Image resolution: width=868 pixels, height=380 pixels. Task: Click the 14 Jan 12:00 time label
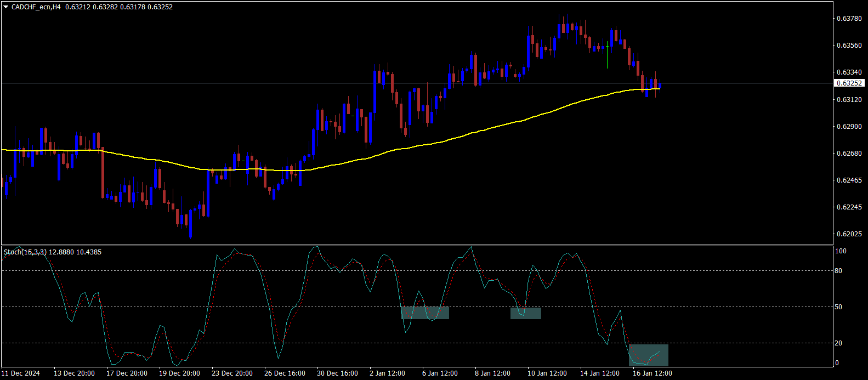tap(600, 373)
